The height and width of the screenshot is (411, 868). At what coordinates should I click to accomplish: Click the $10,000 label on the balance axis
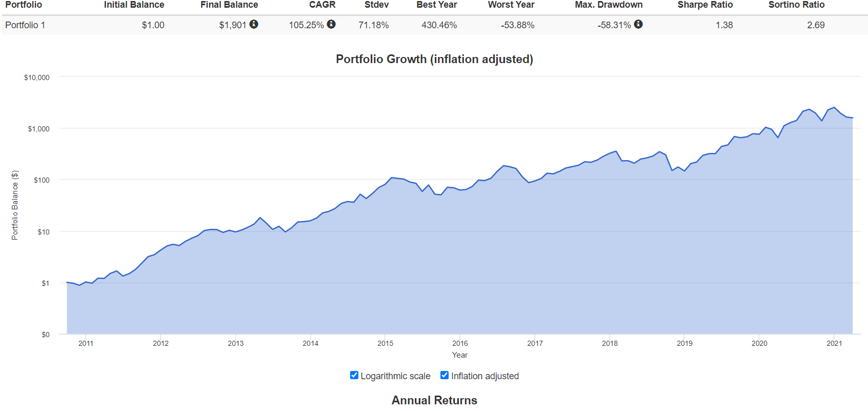tap(37, 77)
